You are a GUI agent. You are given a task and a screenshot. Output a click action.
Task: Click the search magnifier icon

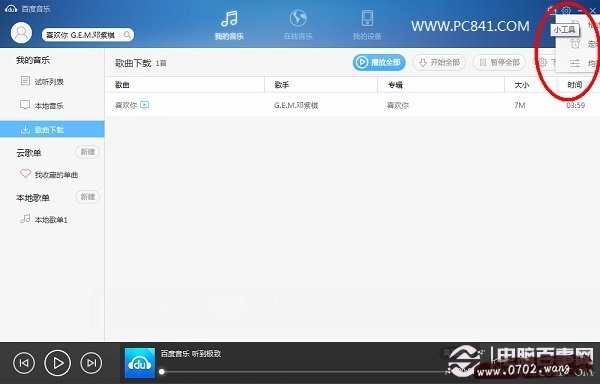click(x=127, y=35)
